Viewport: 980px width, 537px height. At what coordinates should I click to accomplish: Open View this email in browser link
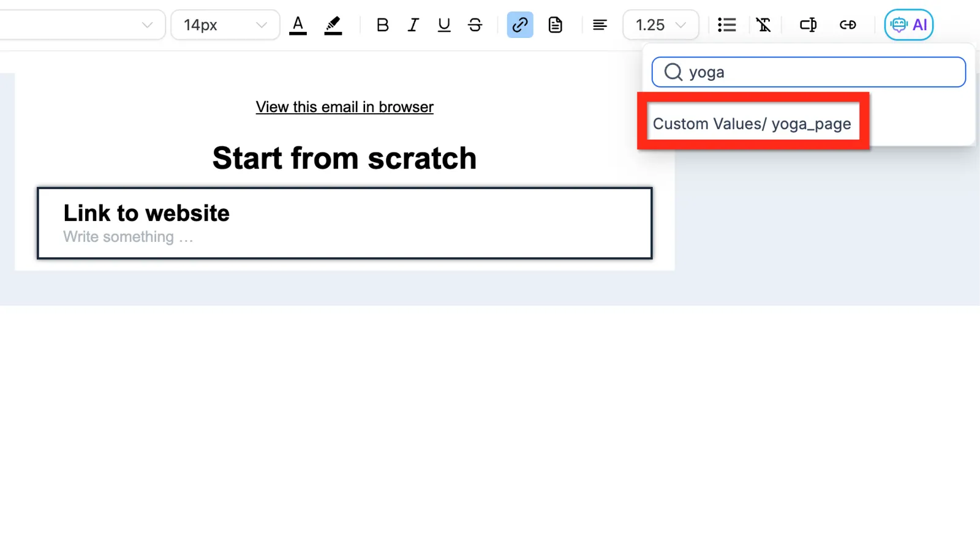(x=345, y=107)
